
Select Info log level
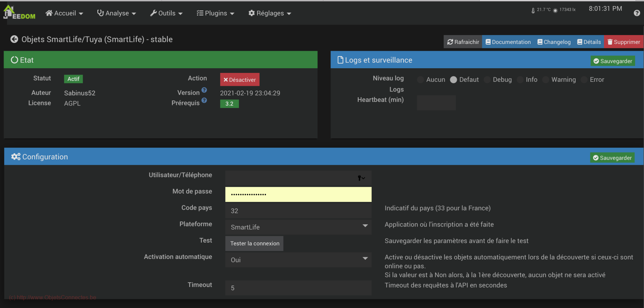[x=520, y=80]
